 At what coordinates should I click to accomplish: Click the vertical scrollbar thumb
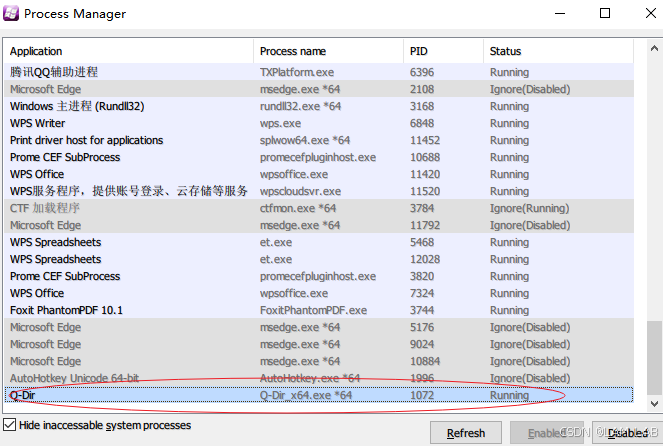[x=654, y=358]
